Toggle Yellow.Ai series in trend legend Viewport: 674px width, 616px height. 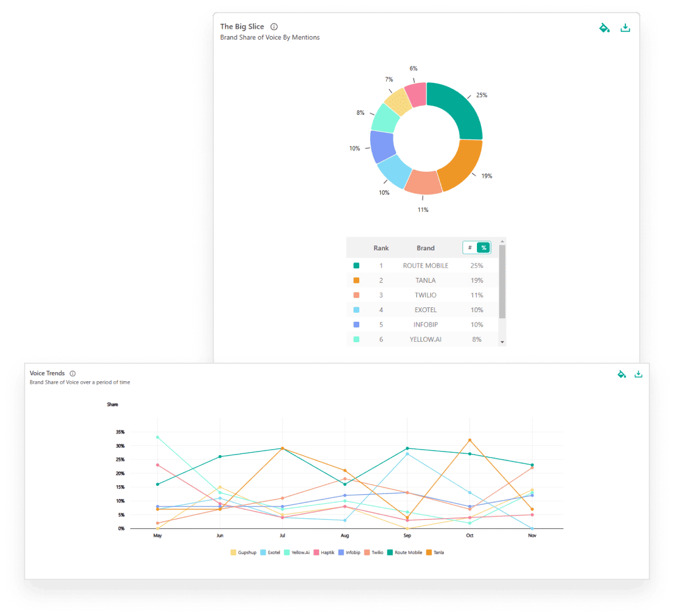click(297, 552)
